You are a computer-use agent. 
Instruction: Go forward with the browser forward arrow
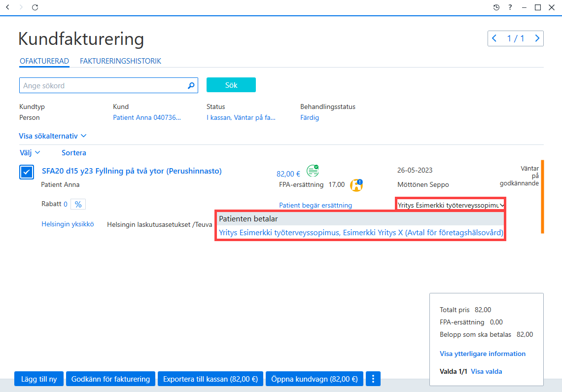[21, 7]
